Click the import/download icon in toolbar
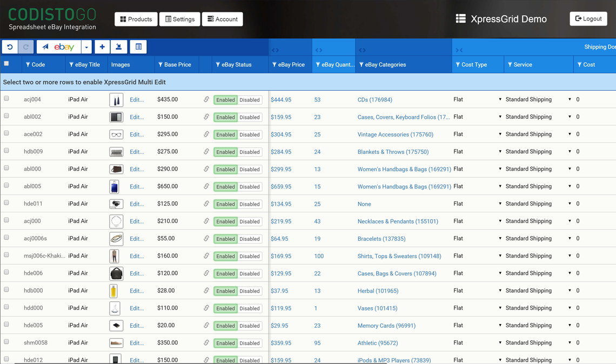This screenshot has width=616, height=364. (119, 47)
